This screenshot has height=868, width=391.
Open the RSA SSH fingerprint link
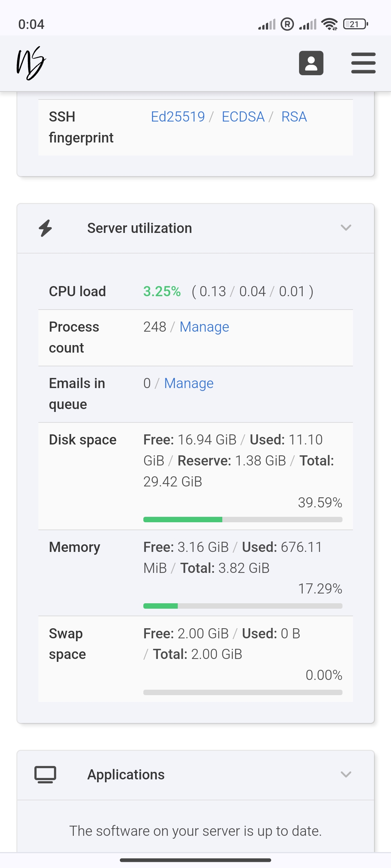click(x=294, y=117)
